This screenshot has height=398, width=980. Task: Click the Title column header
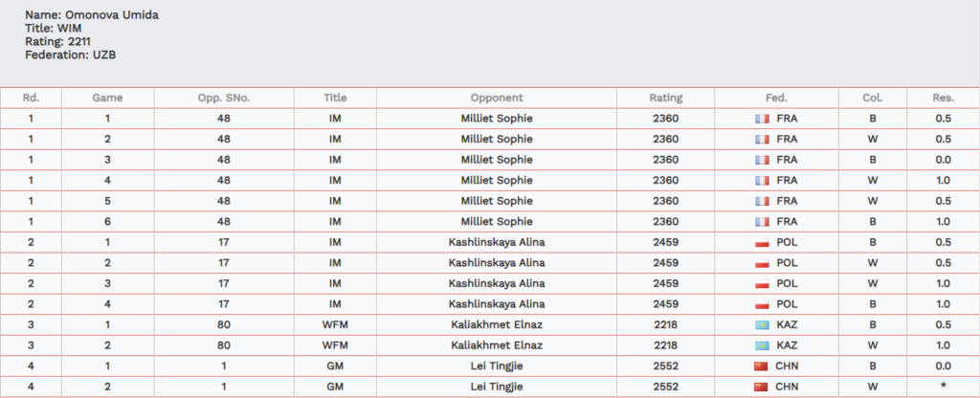(335, 98)
